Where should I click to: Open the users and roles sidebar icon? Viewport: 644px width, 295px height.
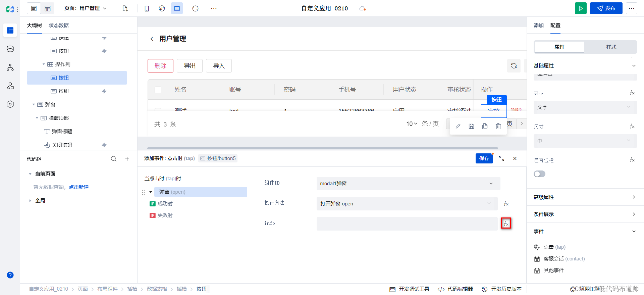click(10, 86)
